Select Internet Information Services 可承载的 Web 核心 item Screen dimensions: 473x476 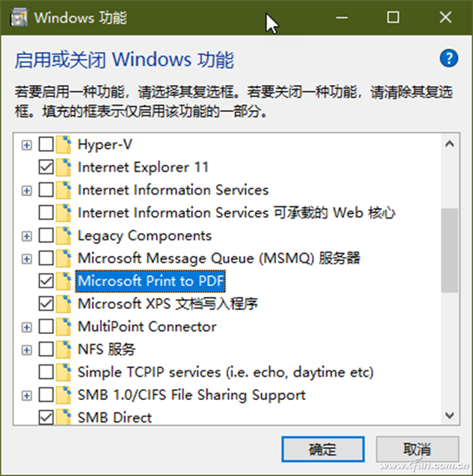coord(236,213)
